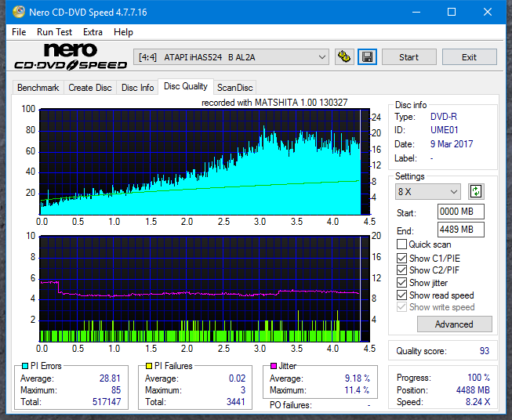Click the disc type DVD-R
Viewport: 512px width, 420px height.
point(444,117)
